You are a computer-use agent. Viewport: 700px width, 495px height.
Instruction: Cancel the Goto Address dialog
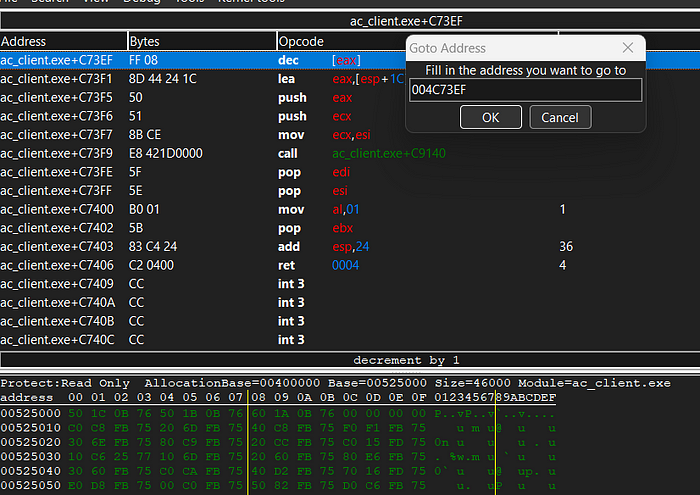[560, 117]
